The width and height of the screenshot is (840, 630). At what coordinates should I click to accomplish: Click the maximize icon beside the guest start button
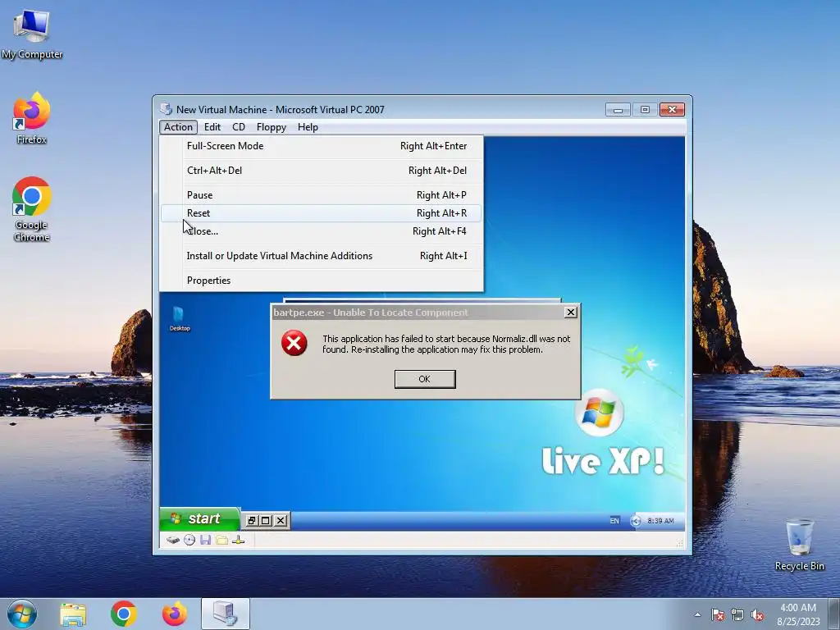click(x=266, y=520)
